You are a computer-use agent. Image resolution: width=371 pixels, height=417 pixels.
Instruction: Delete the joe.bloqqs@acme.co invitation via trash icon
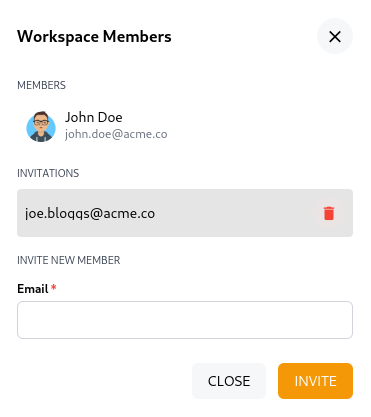click(329, 213)
